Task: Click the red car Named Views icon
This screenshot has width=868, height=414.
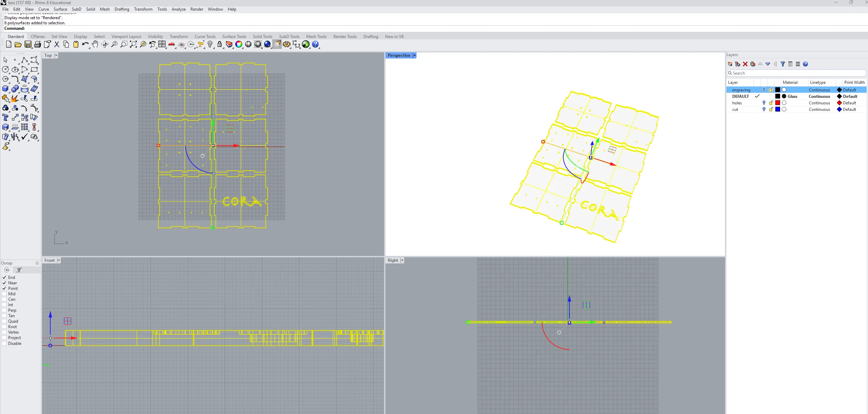Action: tap(172, 44)
